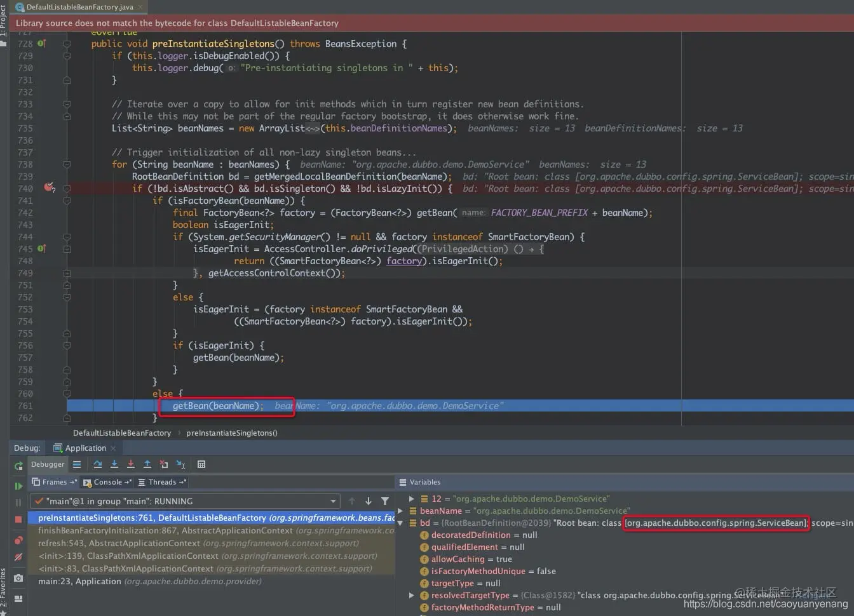Step out of the current method
Image resolution: width=854 pixels, height=616 pixels.
[147, 464]
